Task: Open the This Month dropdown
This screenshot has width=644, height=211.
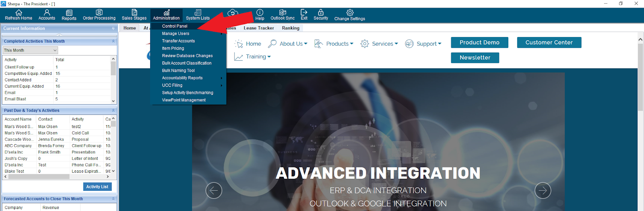Action: coord(30,50)
